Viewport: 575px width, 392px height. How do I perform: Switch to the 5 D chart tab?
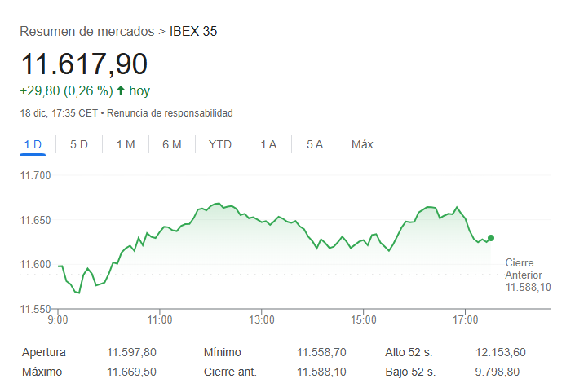point(79,145)
